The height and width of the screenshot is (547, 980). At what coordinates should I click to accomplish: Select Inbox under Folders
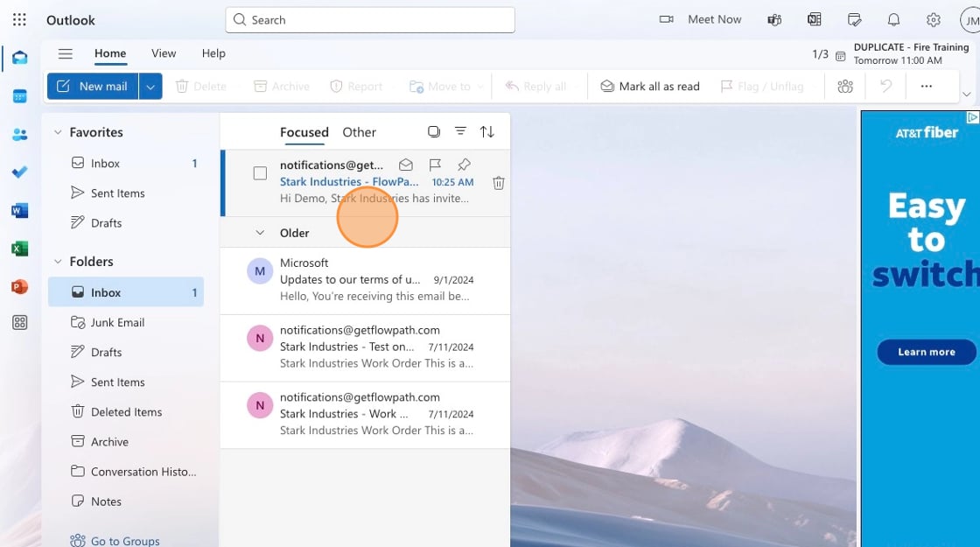click(x=126, y=292)
